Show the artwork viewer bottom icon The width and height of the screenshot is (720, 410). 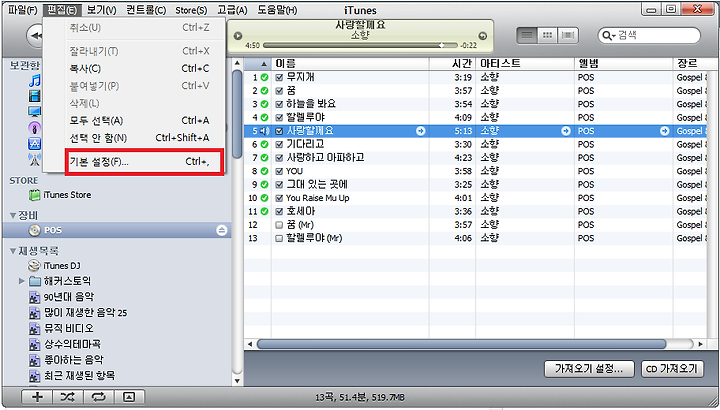(129, 397)
